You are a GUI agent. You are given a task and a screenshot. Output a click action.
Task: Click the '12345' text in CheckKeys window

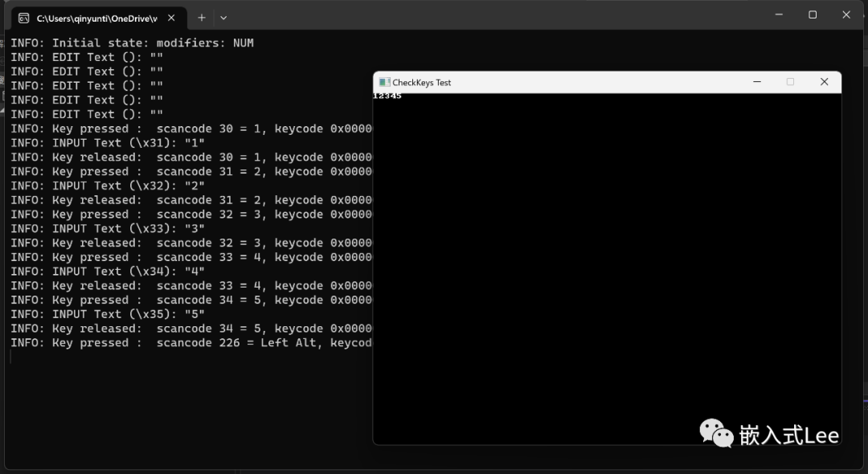click(387, 96)
